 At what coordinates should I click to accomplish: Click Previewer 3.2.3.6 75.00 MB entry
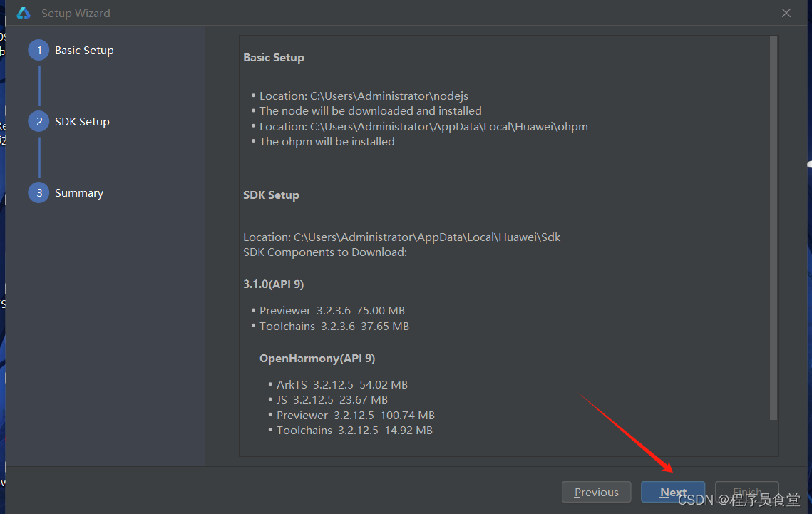click(x=332, y=311)
